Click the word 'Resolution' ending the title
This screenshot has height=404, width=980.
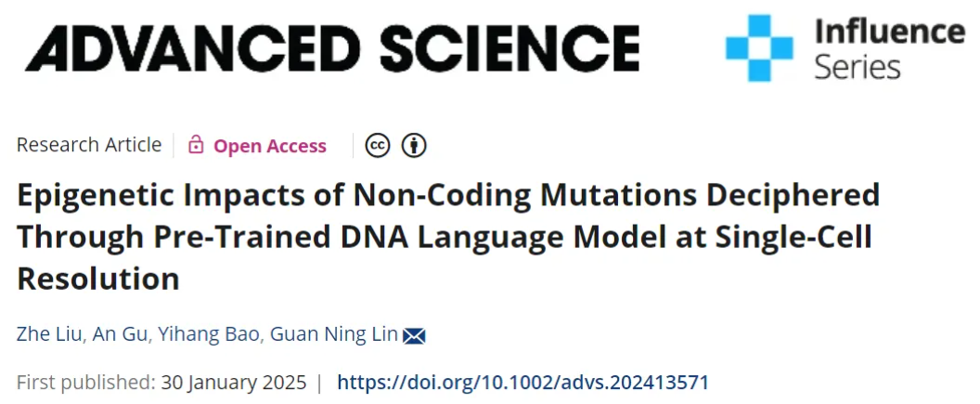tap(97, 279)
